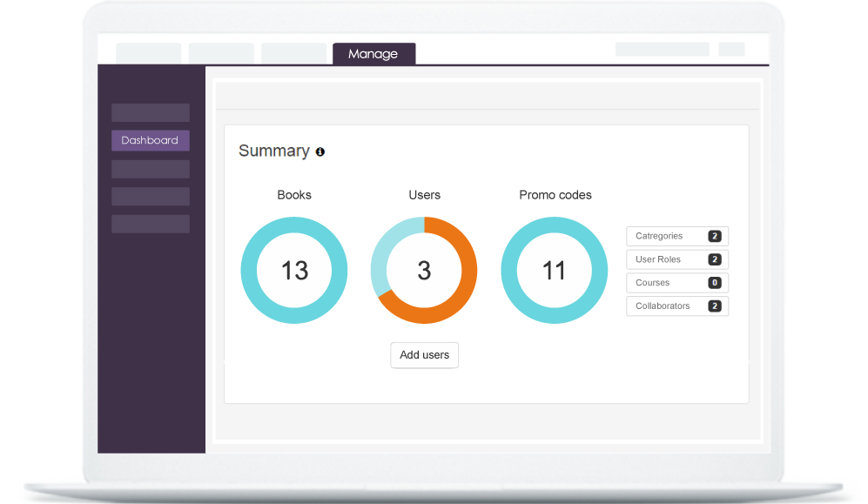Click the Summary info icon
This screenshot has height=504, width=868.
coord(320,151)
